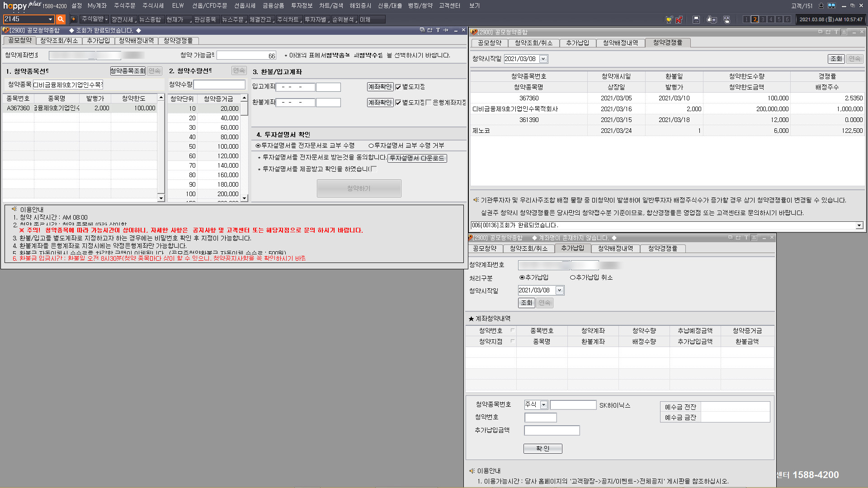The height and width of the screenshot is (488, 868).
Task: Click the thumbs-up monitor icon
Action: tap(712, 19)
